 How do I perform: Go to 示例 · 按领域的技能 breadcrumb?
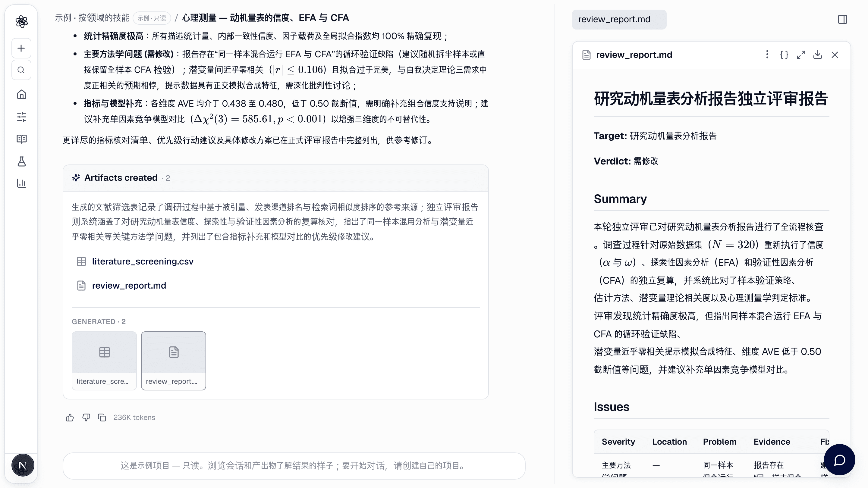pyautogui.click(x=92, y=18)
